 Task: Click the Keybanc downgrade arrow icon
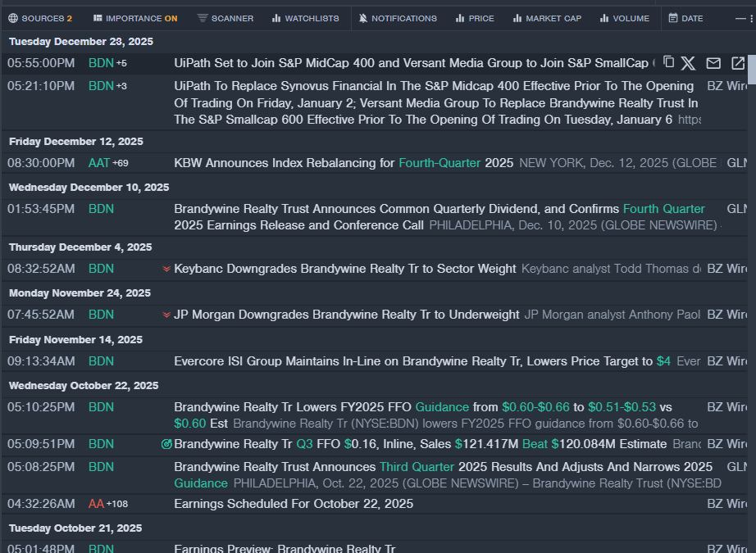(x=166, y=269)
